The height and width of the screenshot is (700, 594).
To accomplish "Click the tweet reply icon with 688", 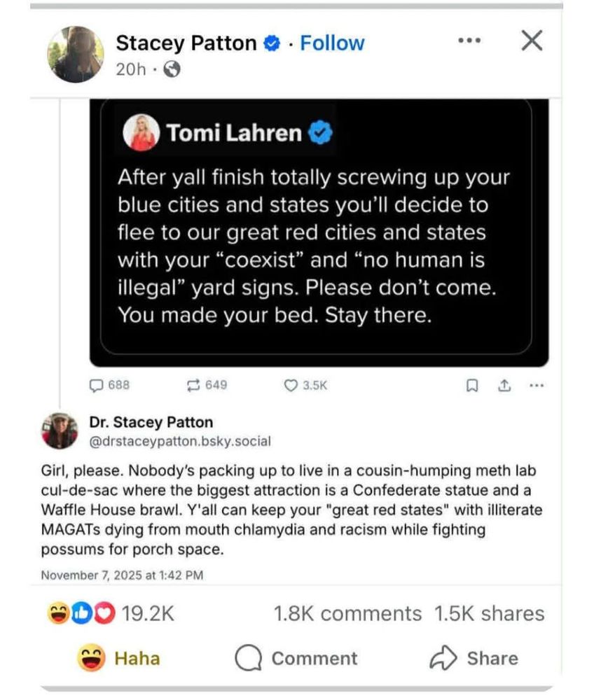I will [98, 385].
